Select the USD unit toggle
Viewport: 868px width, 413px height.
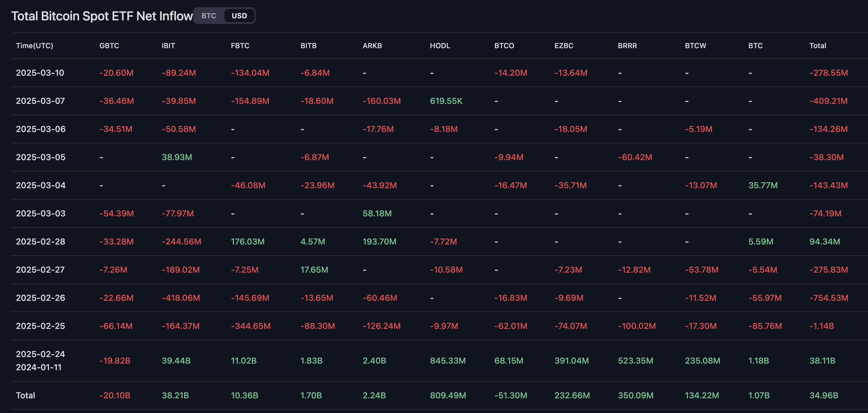pos(239,16)
